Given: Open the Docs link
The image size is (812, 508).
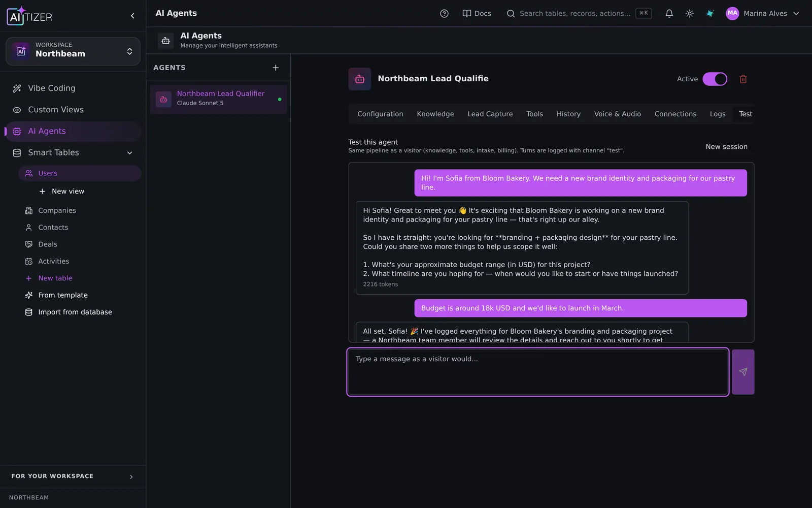Looking at the screenshot, I should [x=477, y=14].
